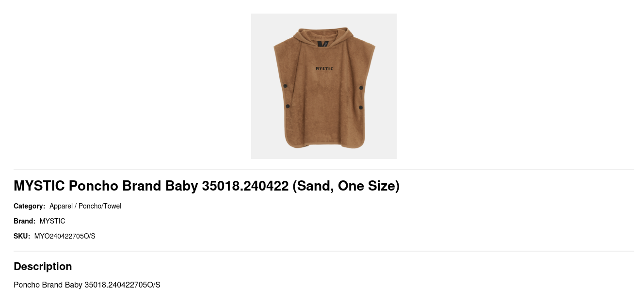Click the lower right snap button on poncho
This screenshot has height=304, width=644.
[x=361, y=107]
